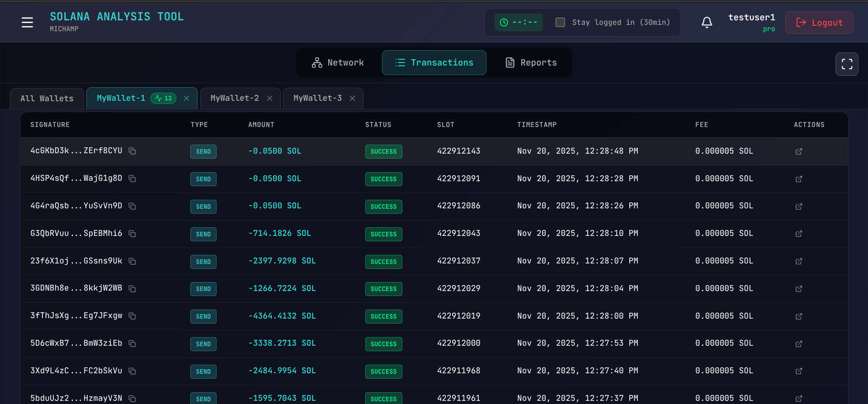
Task: Open the Reports view
Action: [531, 62]
